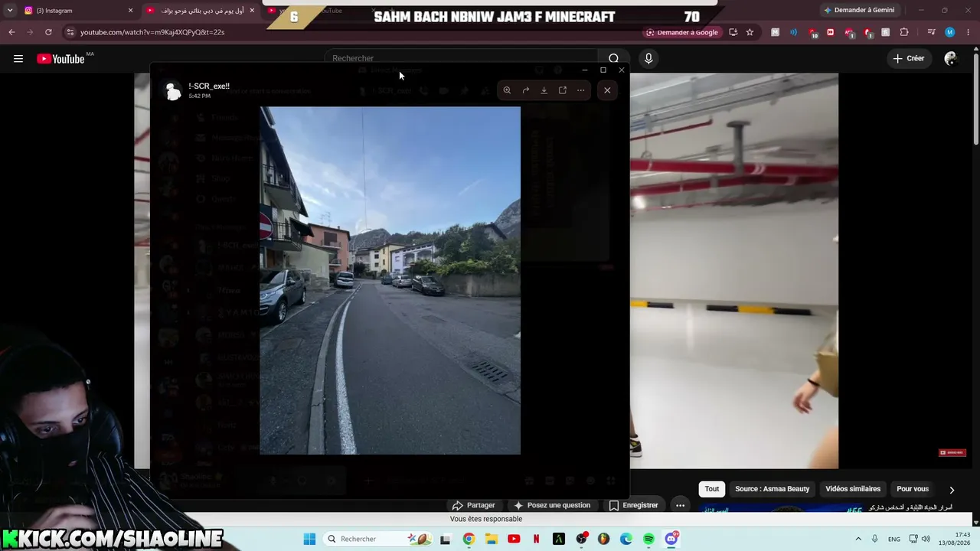
Task: Click the Créer button on YouTube
Action: 909,59
